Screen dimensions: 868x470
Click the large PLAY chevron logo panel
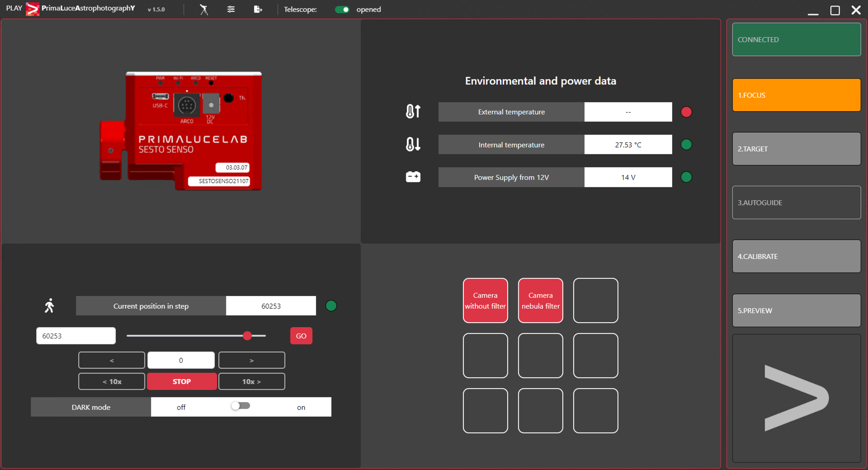(x=797, y=398)
